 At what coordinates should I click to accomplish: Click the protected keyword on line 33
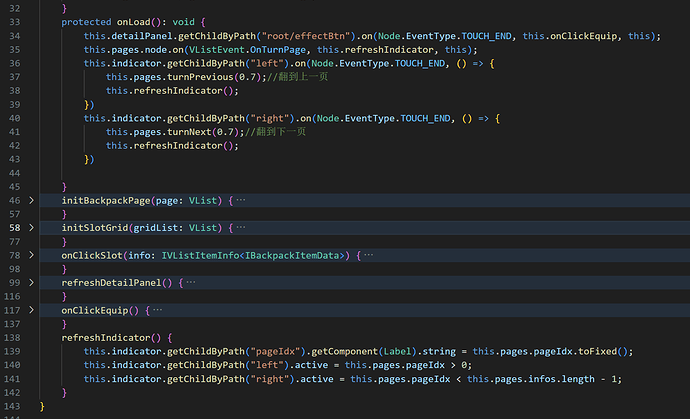click(x=86, y=22)
